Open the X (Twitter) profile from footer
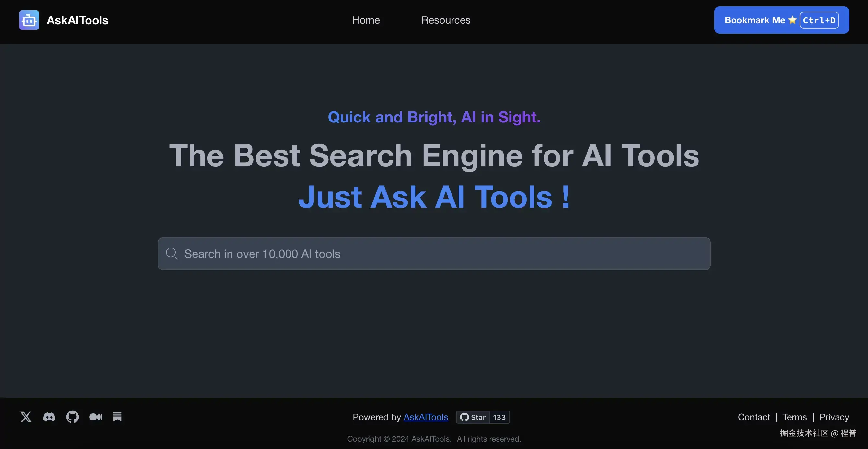This screenshot has height=449, width=868. point(26,417)
